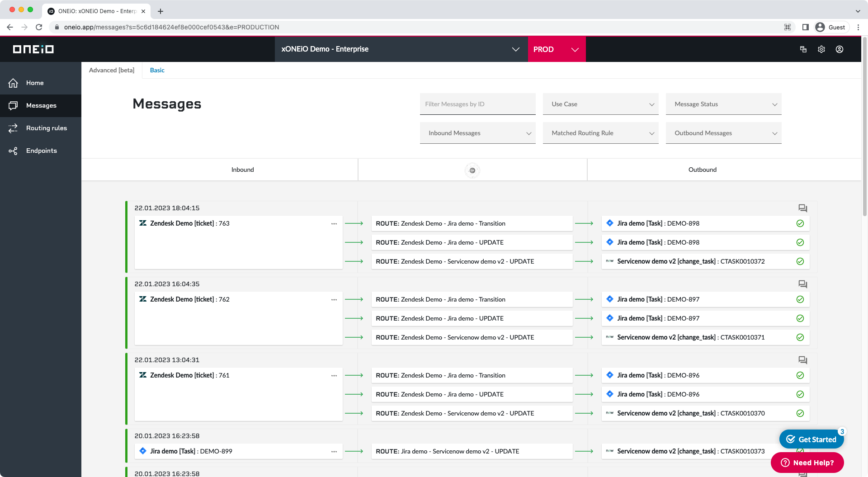Open the Matched Routing Rule dropdown
868x477 pixels.
pos(601,132)
